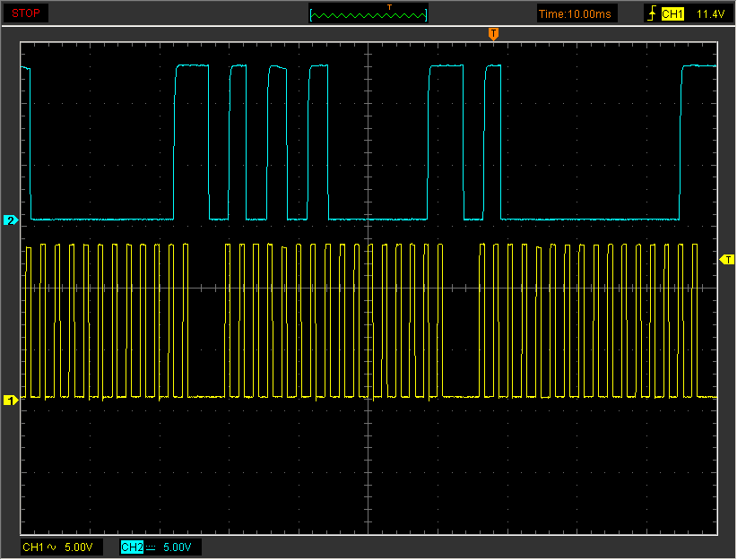737x560 pixels.
Task: Click the first cyan CH2 pulse top
Action: point(191,65)
